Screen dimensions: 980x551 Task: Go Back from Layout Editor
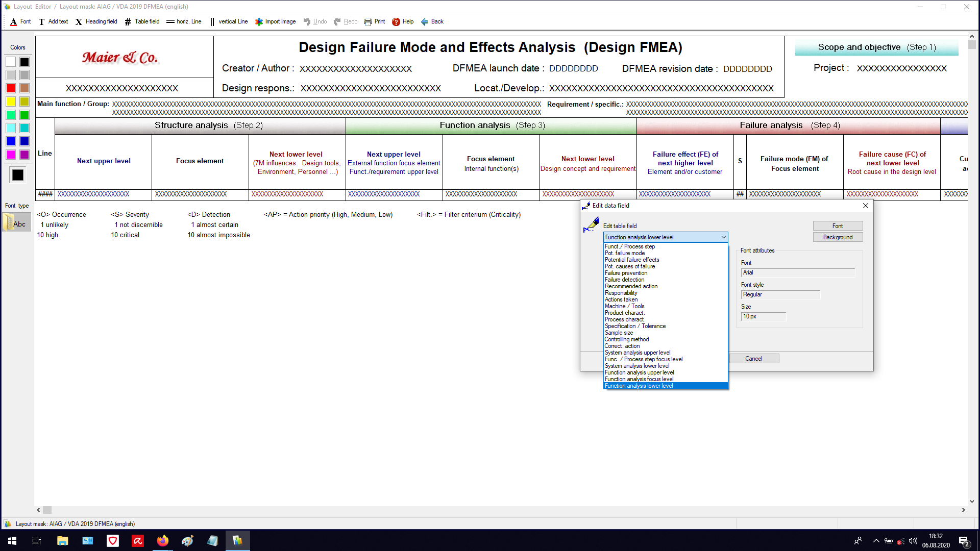click(x=432, y=22)
